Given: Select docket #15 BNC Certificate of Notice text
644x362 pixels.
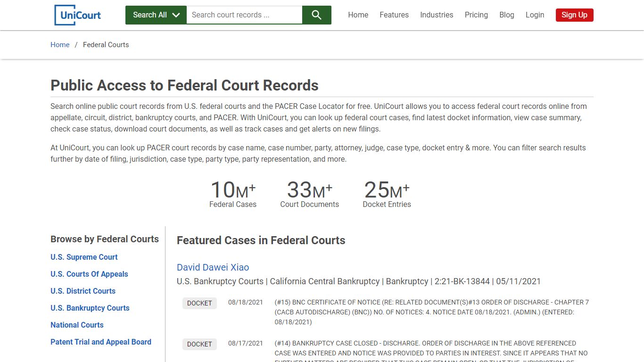Looking at the screenshot, I should tap(432, 312).
